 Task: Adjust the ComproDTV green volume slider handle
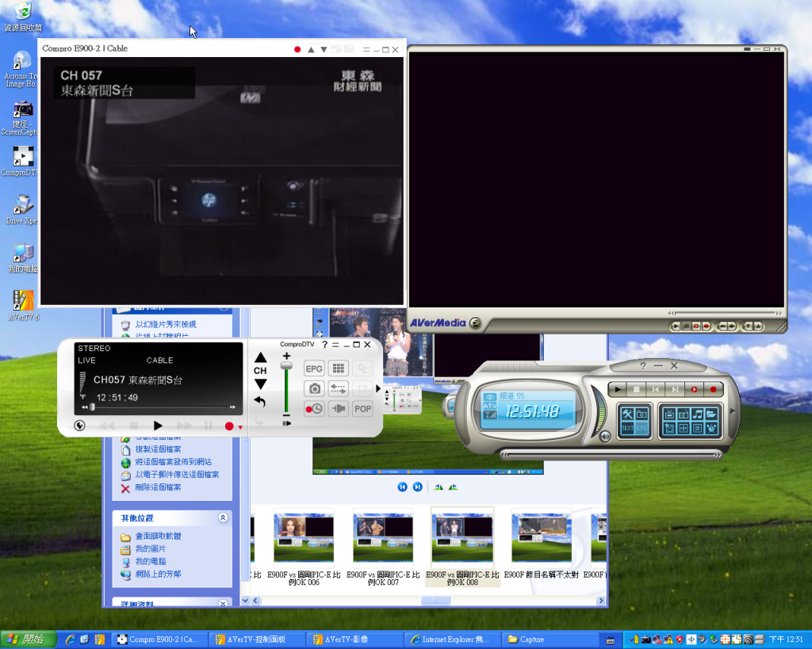pos(286,366)
